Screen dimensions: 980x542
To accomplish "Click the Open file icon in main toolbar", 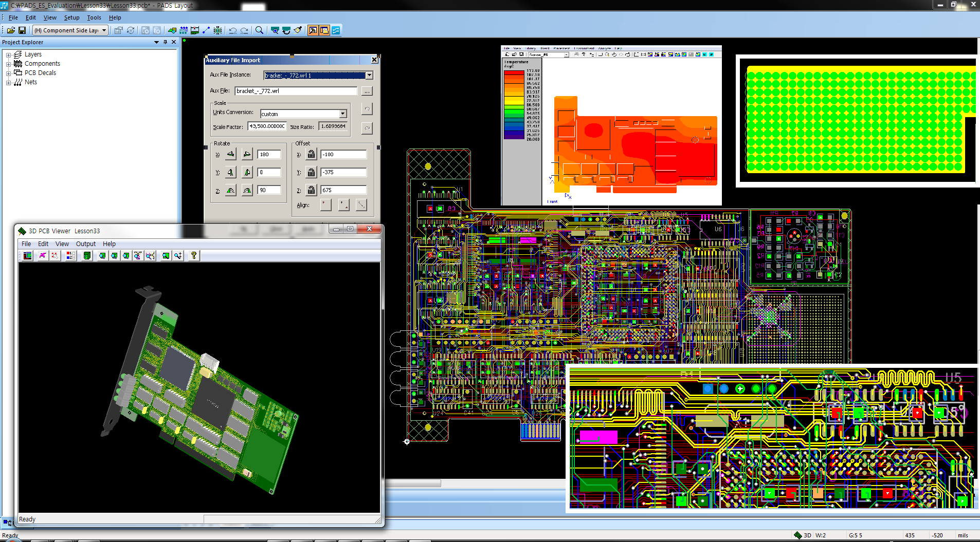I will tap(11, 30).
